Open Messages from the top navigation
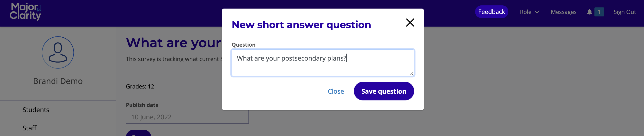Screen dimensions: 644x136 click(563, 12)
